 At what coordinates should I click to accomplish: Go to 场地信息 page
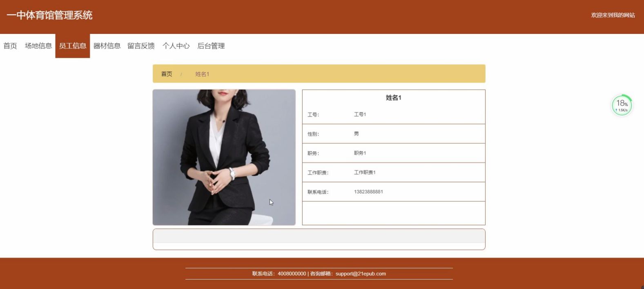(38, 46)
